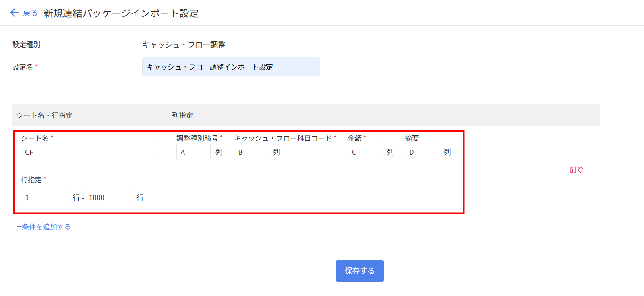Screen dimensions: 644x296
Task: Click the 列指定 column header
Action: (182, 115)
